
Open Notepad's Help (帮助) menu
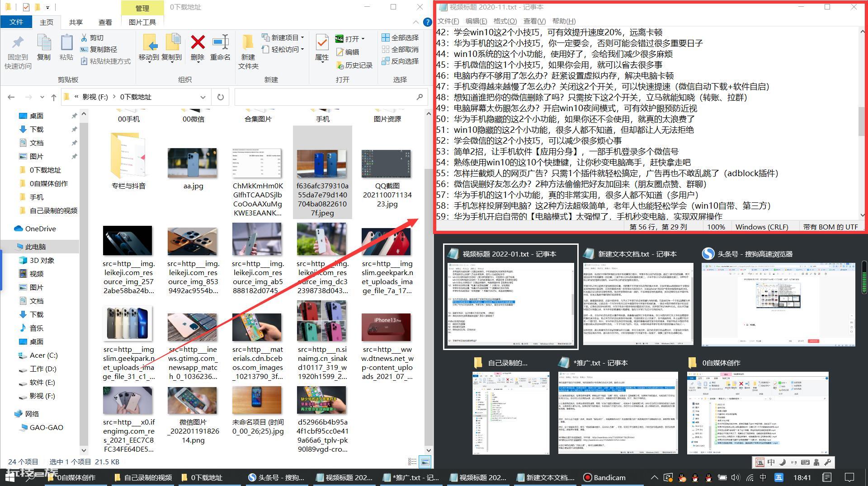click(x=564, y=21)
